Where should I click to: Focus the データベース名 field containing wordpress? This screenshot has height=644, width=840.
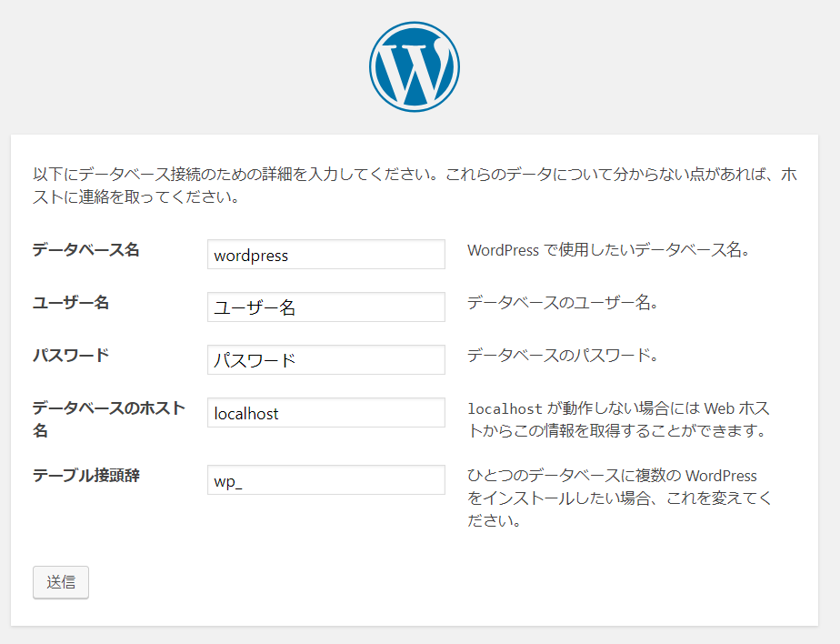coord(326,254)
